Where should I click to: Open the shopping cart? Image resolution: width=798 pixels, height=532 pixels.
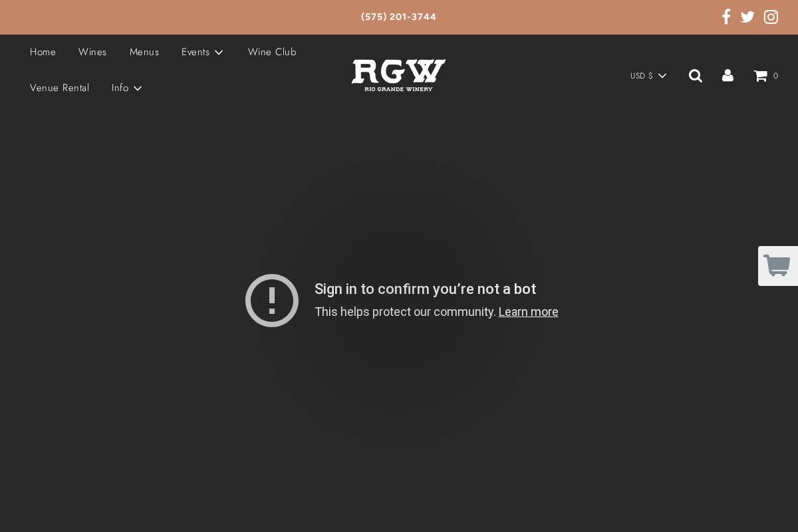click(760, 75)
